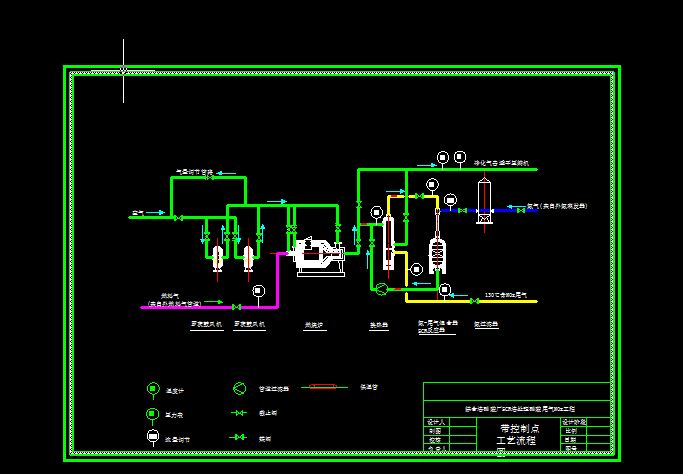This screenshot has height=474, width=683.
Task: Click the valve on the yellow tail gas inlet pipe
Action: click(x=475, y=301)
